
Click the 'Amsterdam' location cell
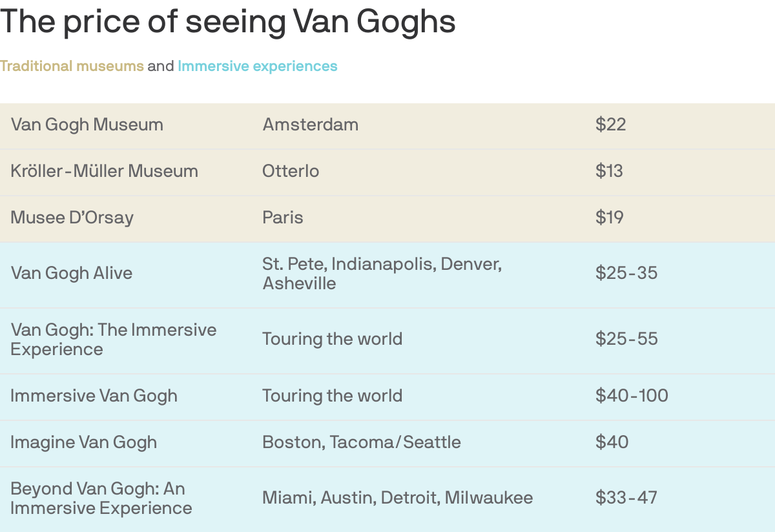point(311,125)
